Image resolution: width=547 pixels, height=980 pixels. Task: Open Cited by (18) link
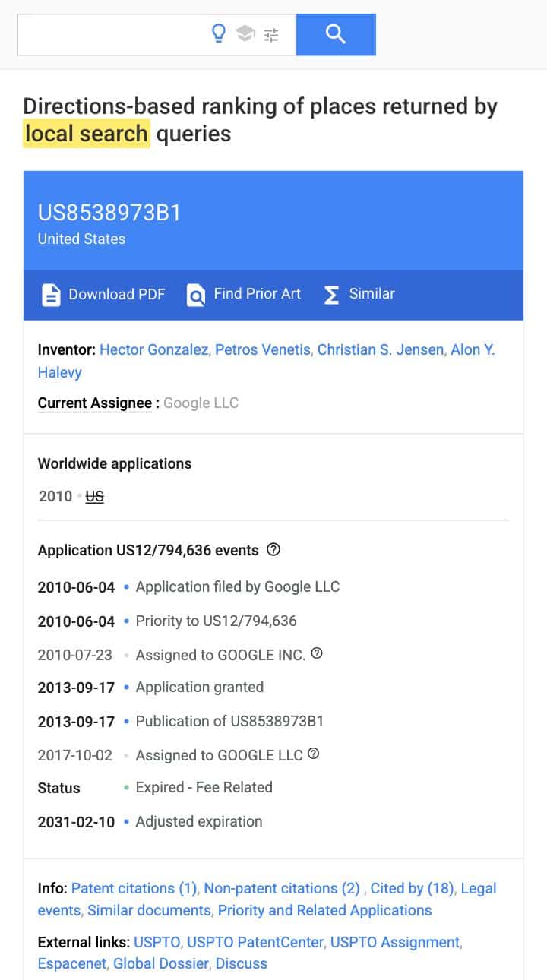412,888
